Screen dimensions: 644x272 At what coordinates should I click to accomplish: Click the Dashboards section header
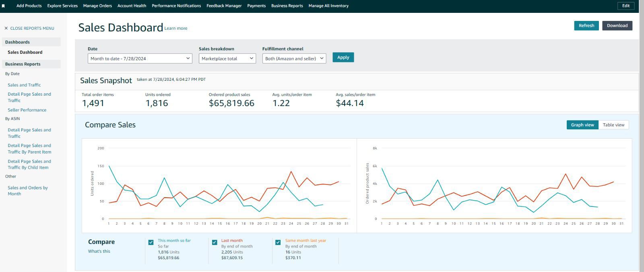pyautogui.click(x=31, y=42)
